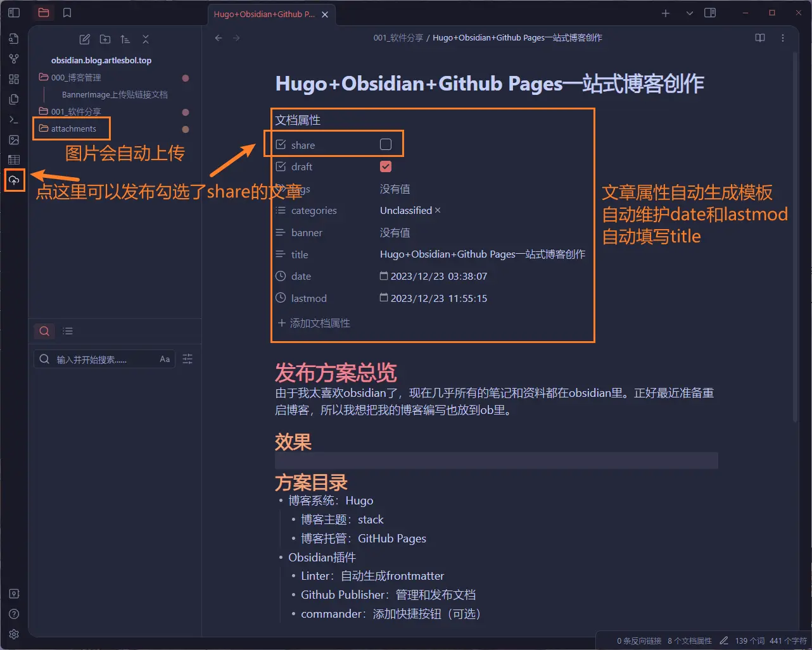Open the bookmarks tab
Viewport: 812px width, 650px height.
(67, 13)
